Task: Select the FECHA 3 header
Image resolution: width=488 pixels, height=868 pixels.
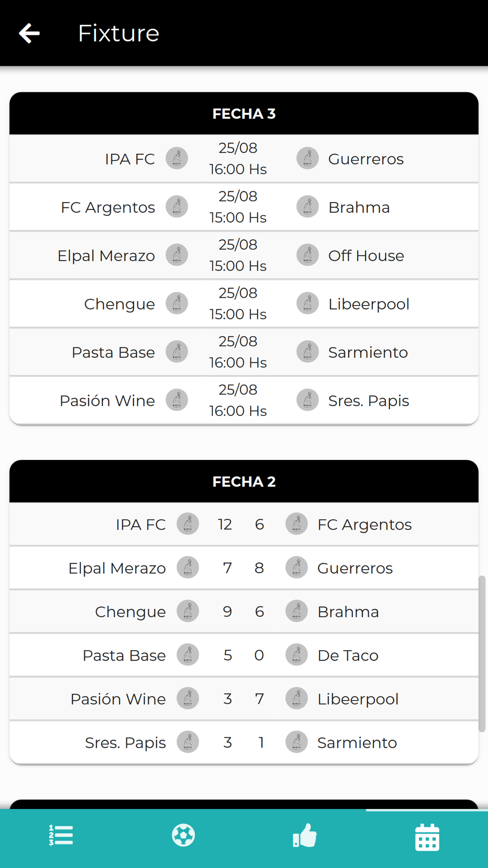Action: (x=244, y=113)
